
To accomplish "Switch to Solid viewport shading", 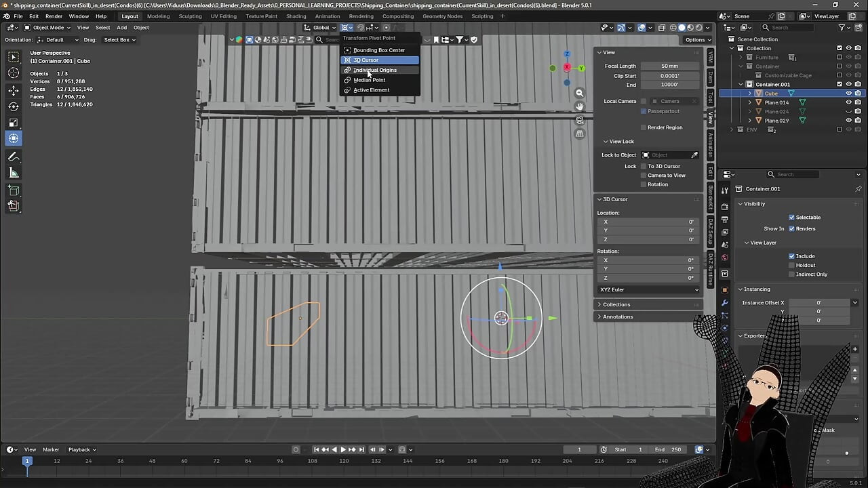I will 682,28.
